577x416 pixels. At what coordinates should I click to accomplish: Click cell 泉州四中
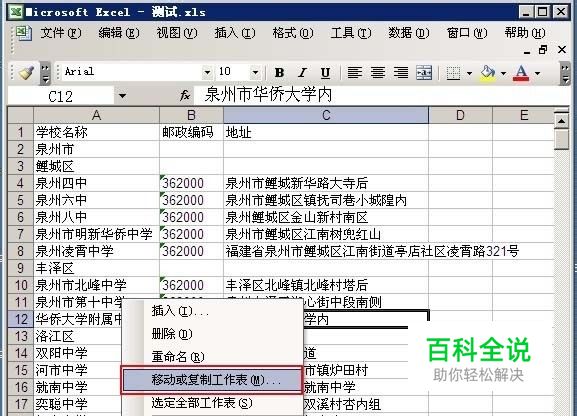(x=96, y=183)
